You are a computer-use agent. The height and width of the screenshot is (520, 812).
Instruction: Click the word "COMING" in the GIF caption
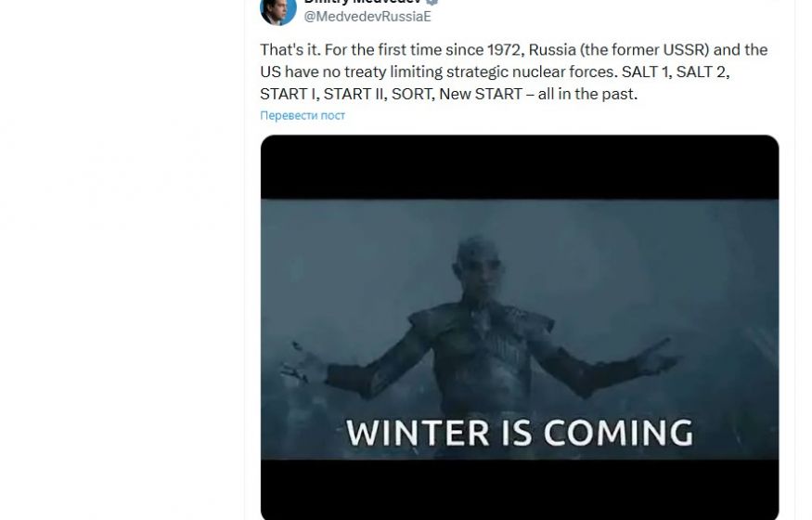[618, 433]
